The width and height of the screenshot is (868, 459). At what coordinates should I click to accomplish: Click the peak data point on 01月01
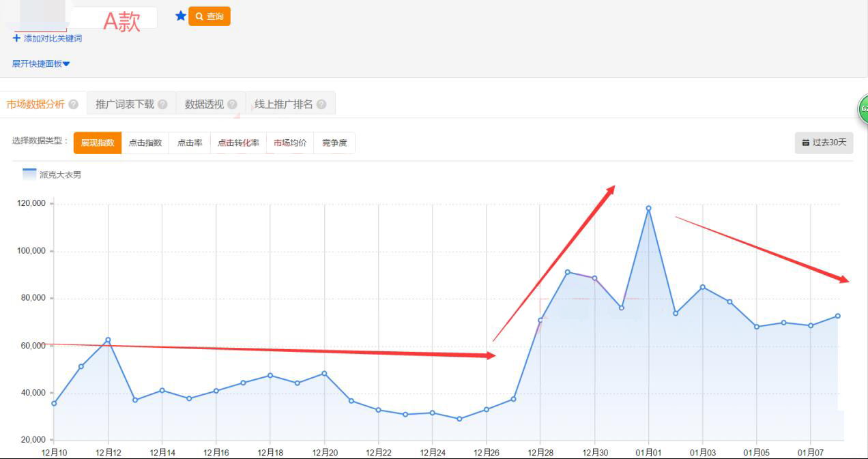tap(648, 208)
